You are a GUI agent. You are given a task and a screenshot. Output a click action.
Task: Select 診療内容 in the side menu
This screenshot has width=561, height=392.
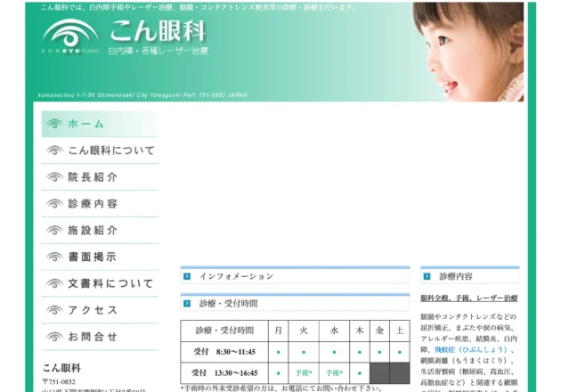pos(100,204)
